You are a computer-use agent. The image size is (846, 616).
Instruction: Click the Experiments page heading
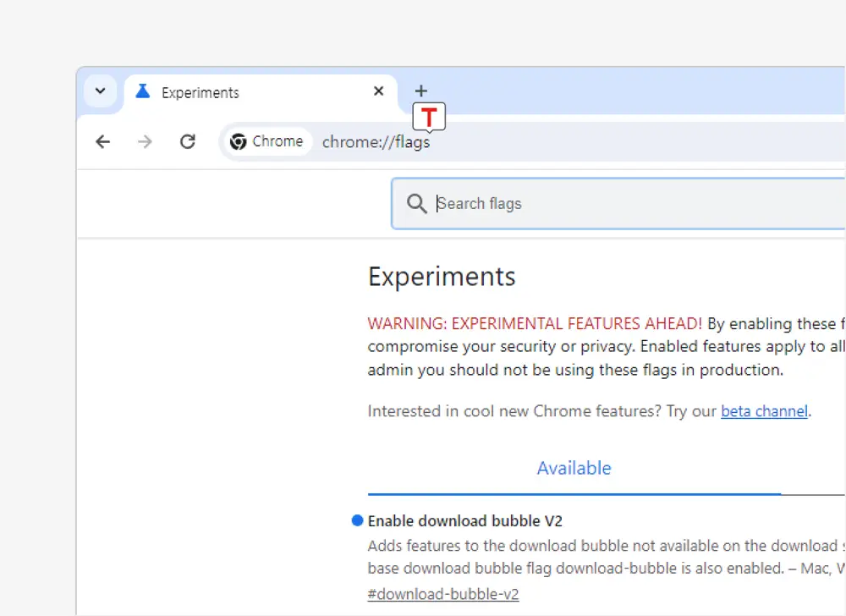point(442,277)
